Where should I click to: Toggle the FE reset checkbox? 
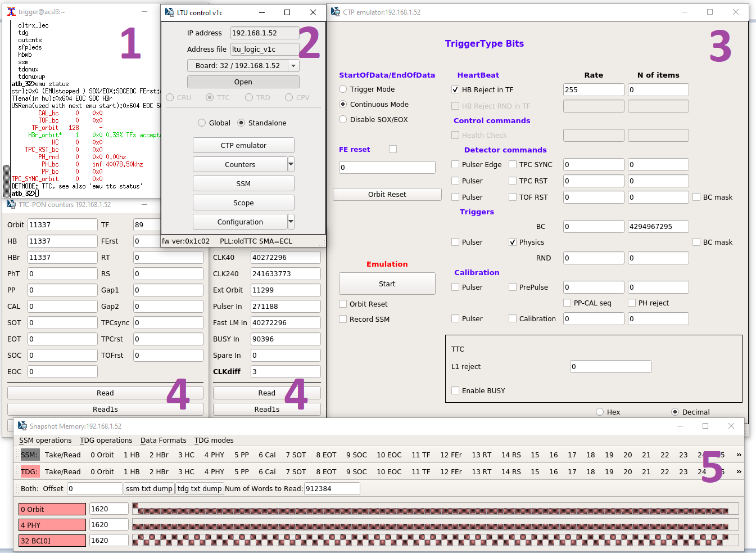pos(393,149)
